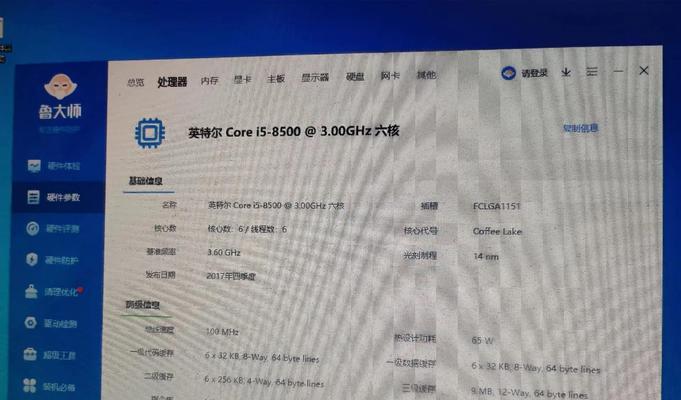Click the 三级缓存 L3 cache label
Viewport: 681px width, 400px height.
[x=419, y=388]
